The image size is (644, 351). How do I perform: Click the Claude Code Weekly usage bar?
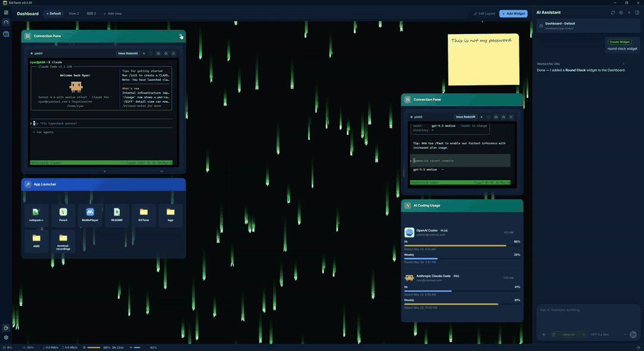(x=462, y=304)
